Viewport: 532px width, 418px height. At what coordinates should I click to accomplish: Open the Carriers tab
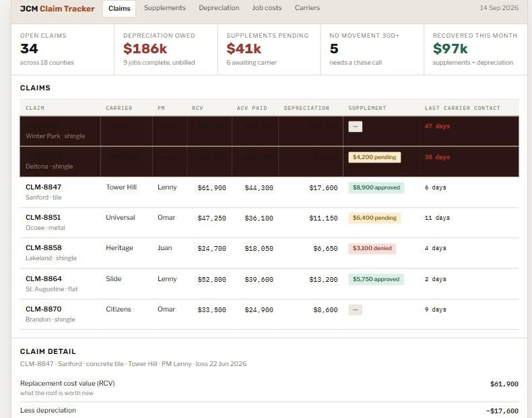tap(307, 8)
